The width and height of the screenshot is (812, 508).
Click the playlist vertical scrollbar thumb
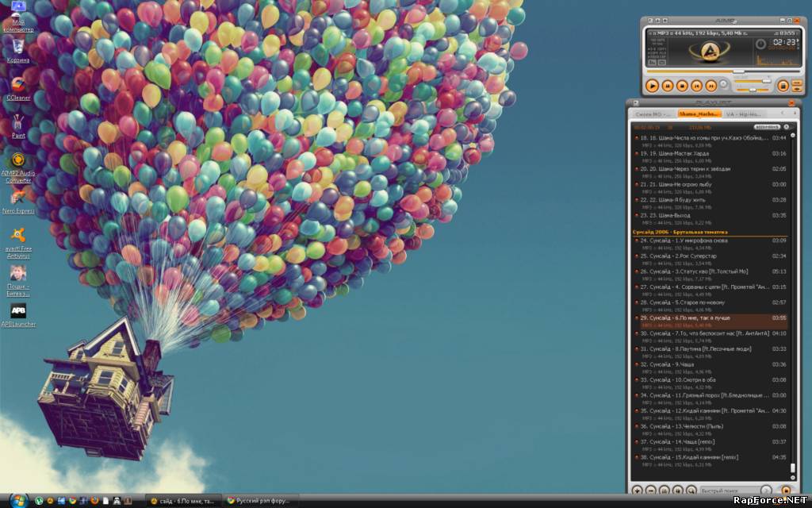pos(792,468)
